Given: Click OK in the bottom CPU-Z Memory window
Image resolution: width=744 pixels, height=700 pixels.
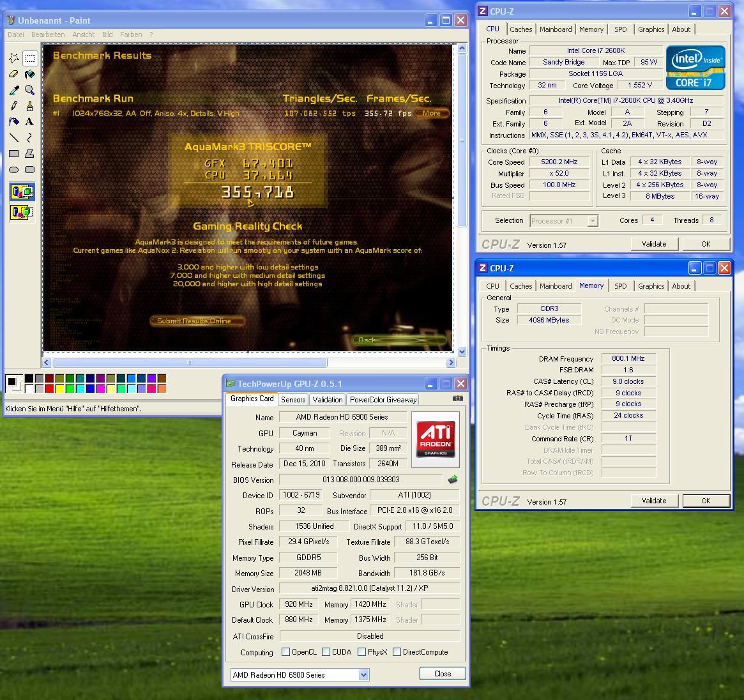Looking at the screenshot, I should tap(706, 501).
